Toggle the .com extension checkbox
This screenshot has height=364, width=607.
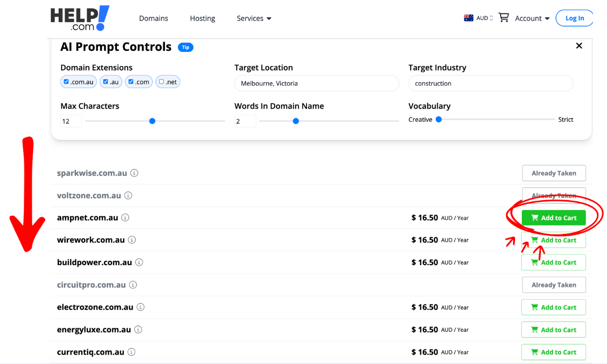(131, 82)
